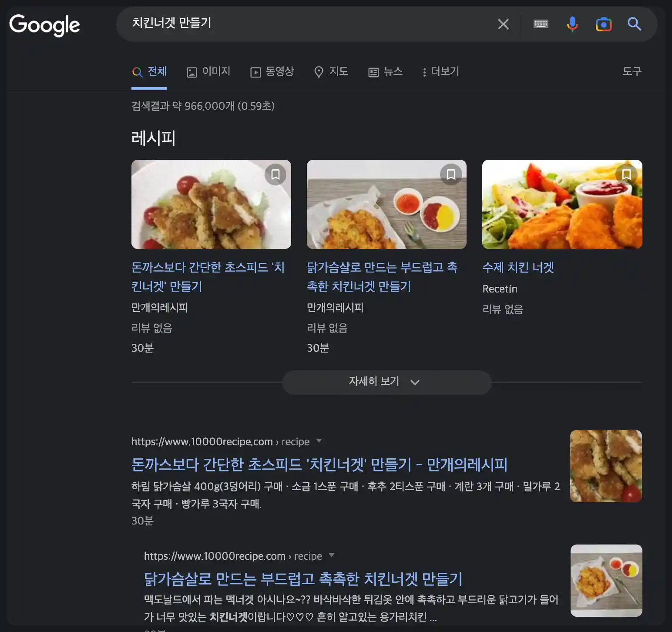672x632 pixels.
Task: Click second recipe card image with sauce dishes
Action: pyautogui.click(x=386, y=204)
